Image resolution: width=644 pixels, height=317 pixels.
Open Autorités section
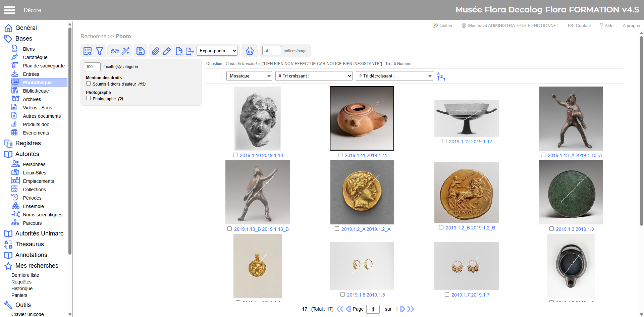click(27, 154)
